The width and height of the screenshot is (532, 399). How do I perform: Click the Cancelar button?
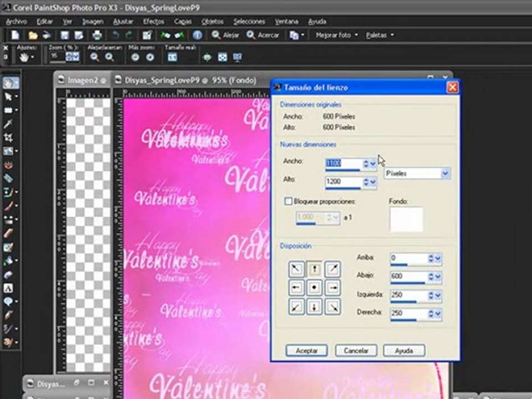tap(356, 350)
